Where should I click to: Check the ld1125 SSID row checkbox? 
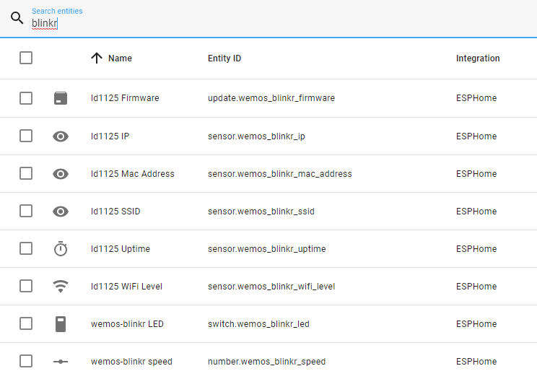pyautogui.click(x=26, y=211)
